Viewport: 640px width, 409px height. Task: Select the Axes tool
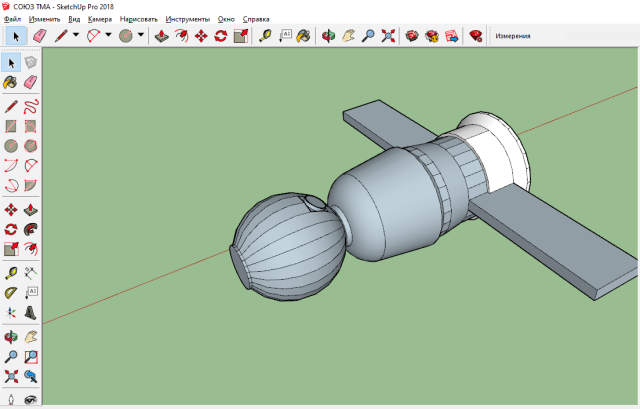click(11, 313)
